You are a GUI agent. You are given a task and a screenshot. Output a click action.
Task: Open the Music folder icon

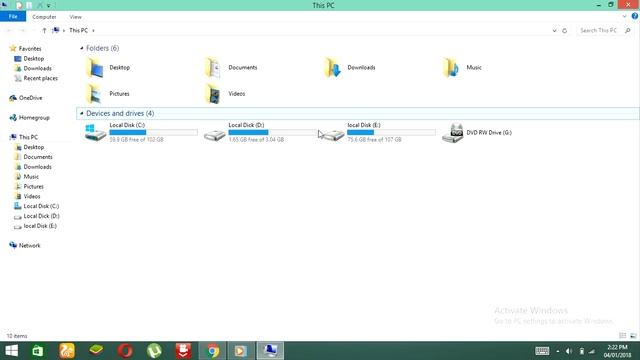[x=451, y=68]
